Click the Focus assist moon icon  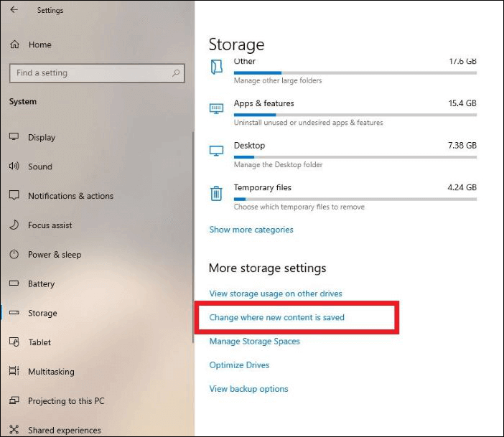pos(14,225)
